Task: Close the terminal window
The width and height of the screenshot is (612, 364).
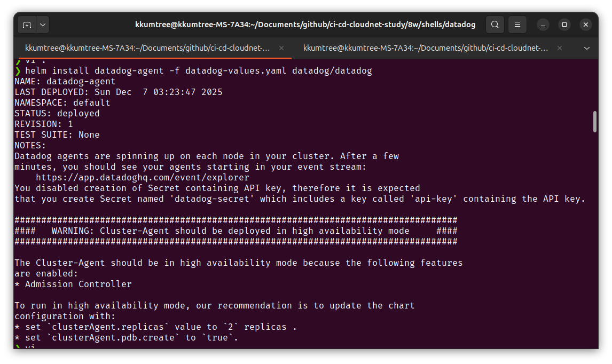Action: coord(586,25)
